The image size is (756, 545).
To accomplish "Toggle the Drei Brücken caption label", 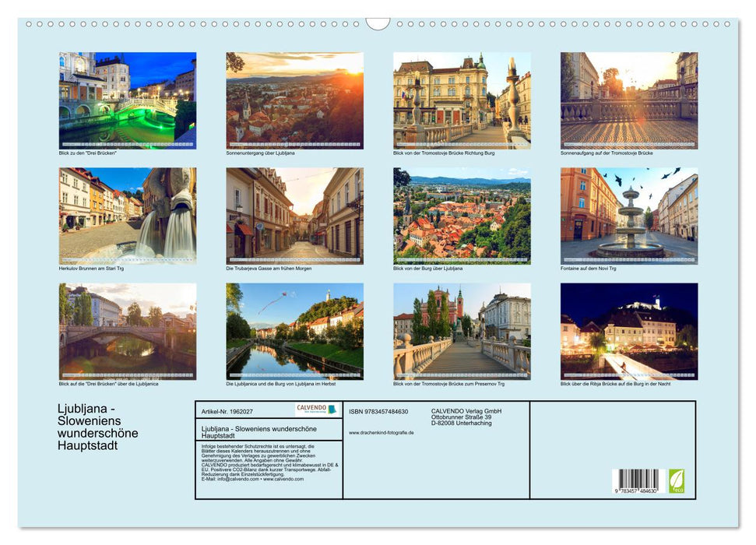I will [x=86, y=153].
